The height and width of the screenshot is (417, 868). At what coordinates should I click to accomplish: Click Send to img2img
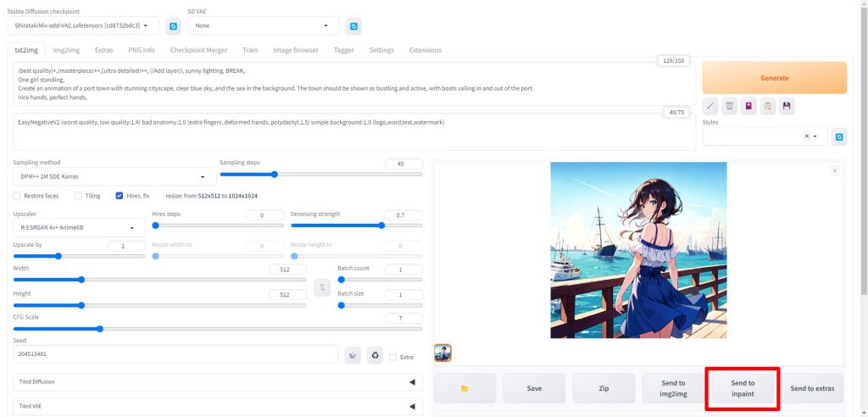coord(673,388)
